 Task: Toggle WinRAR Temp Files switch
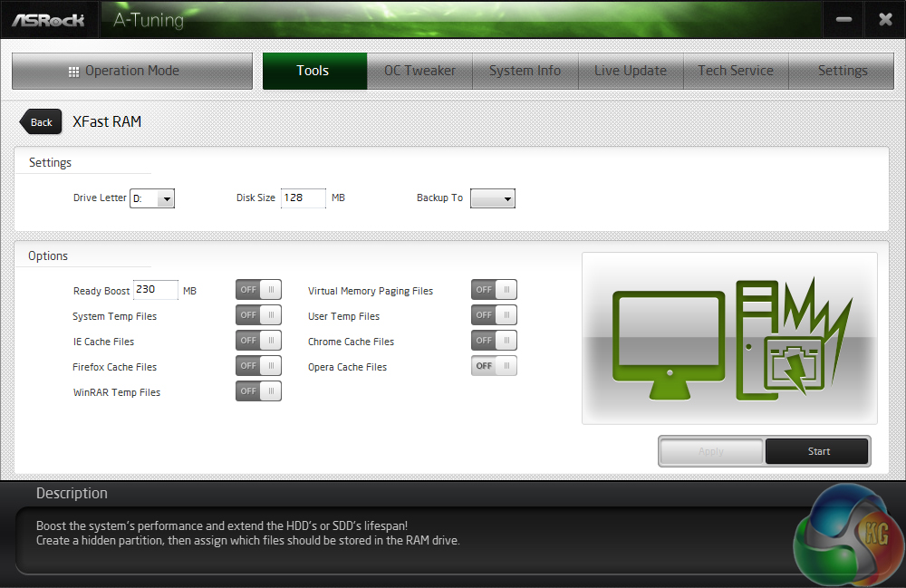258,391
